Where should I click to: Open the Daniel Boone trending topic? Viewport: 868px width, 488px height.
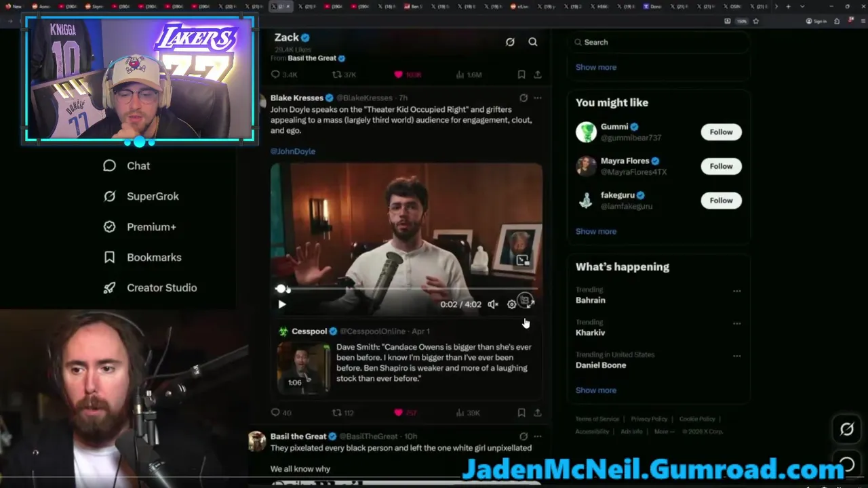tap(601, 365)
